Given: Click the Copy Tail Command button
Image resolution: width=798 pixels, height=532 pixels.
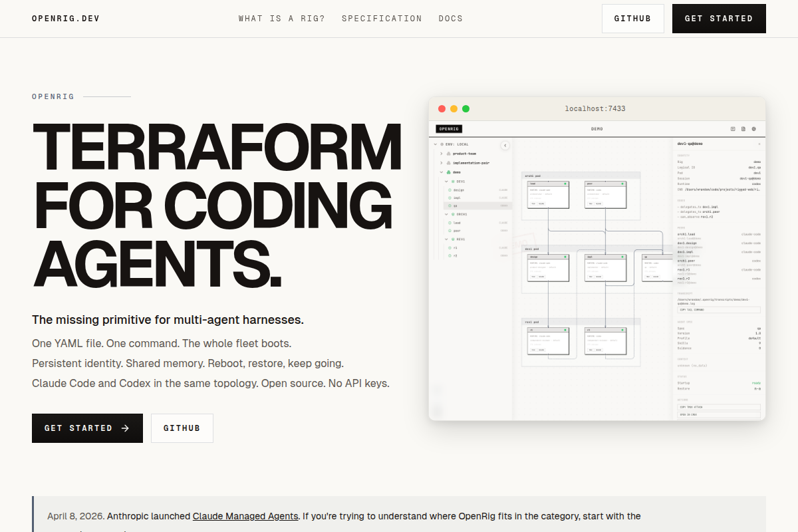Looking at the screenshot, I should [719, 310].
